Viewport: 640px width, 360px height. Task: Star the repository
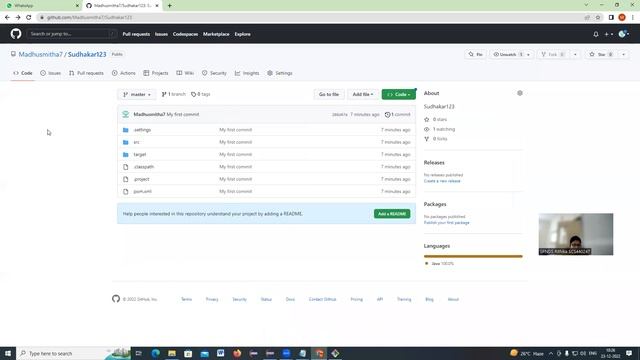601,54
